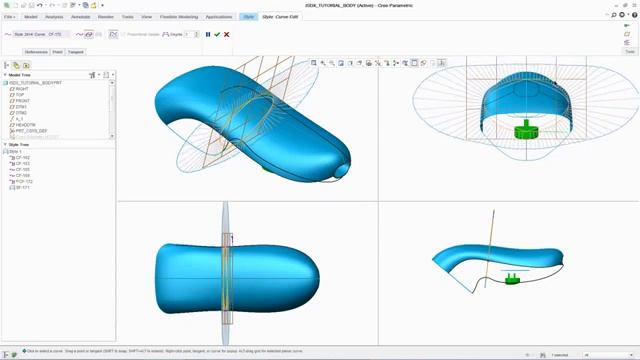This screenshot has height=360, width=640.
Task: Open the References panel button
Action: pyautogui.click(x=36, y=52)
